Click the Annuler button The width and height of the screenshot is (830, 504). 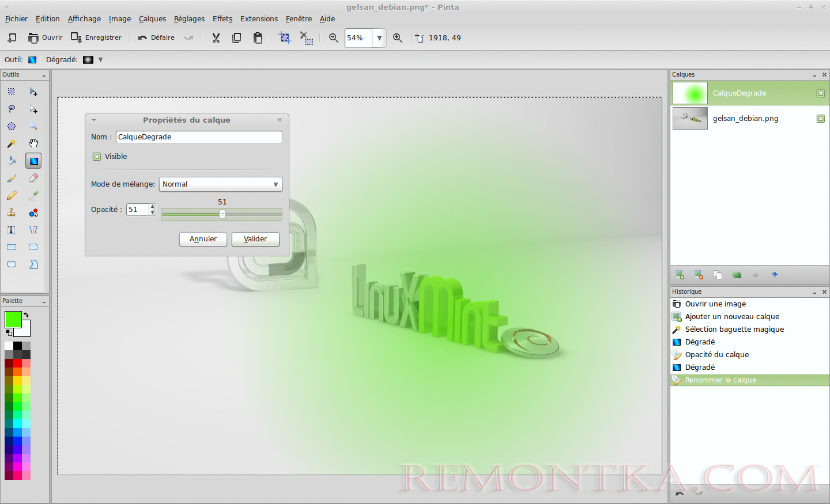pos(203,239)
